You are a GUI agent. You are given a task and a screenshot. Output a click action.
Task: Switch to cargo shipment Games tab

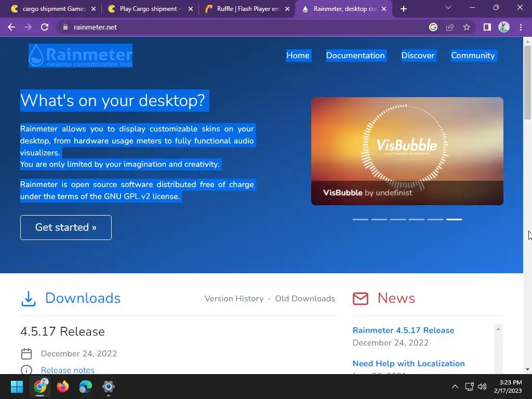54,9
